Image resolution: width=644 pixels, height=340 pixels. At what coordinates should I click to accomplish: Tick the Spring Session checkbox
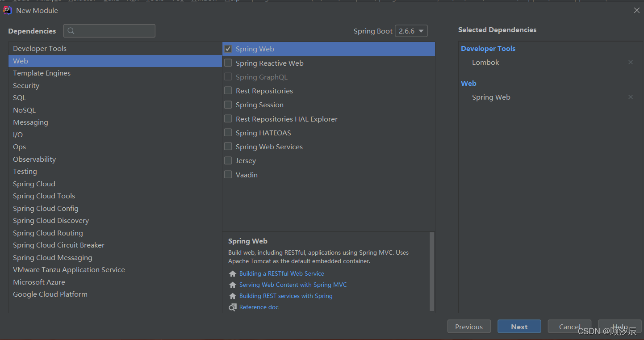click(x=228, y=105)
